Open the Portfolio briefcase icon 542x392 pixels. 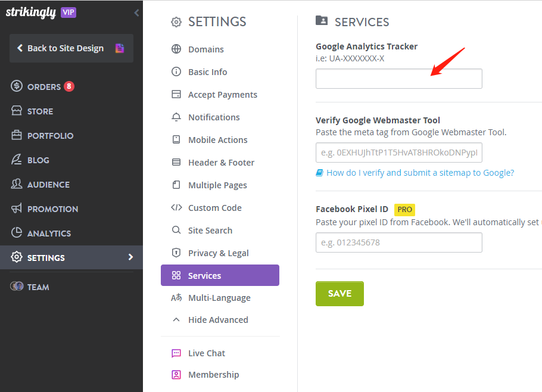[x=16, y=135]
